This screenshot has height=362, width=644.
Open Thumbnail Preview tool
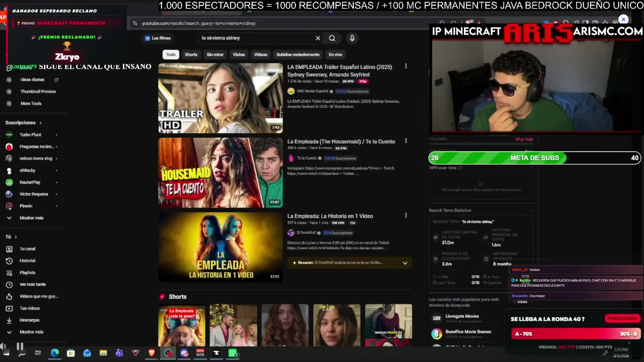[38, 92]
